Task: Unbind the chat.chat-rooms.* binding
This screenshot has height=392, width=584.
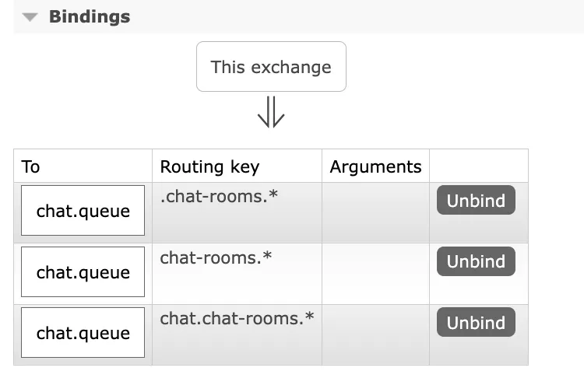Action: coord(476,323)
